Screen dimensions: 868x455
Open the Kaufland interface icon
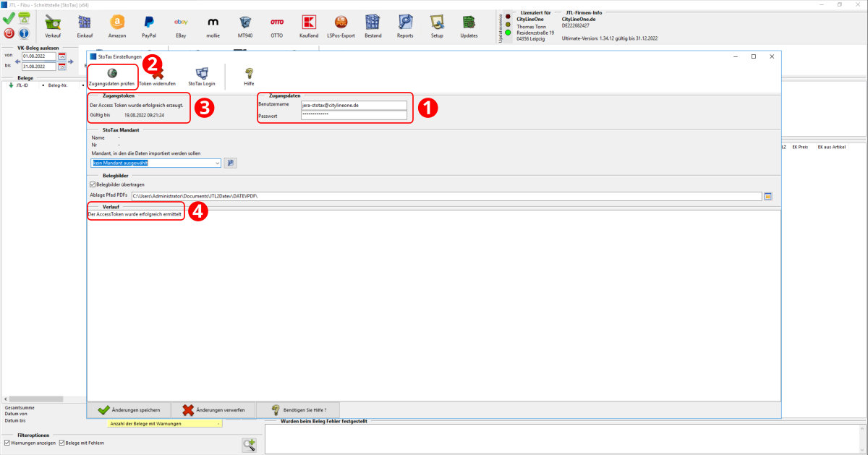(309, 25)
